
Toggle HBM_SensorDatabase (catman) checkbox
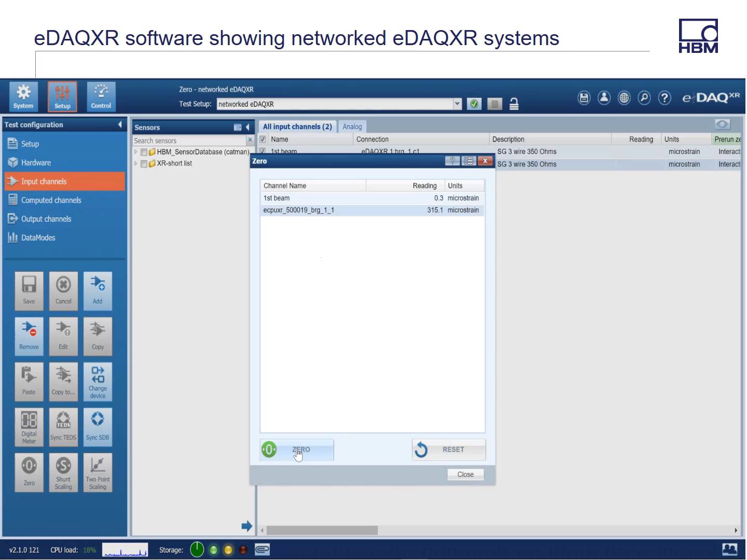tap(144, 152)
